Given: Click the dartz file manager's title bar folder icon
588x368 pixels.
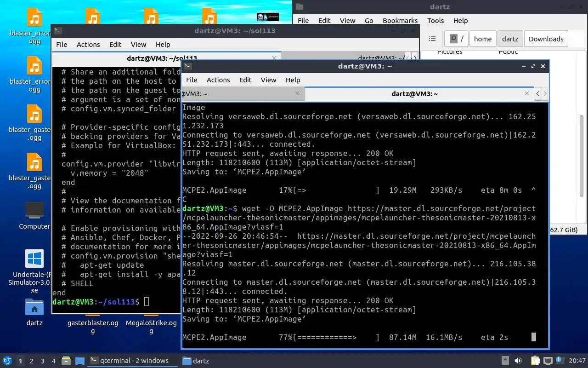Looking at the screenshot, I should [x=300, y=6].
